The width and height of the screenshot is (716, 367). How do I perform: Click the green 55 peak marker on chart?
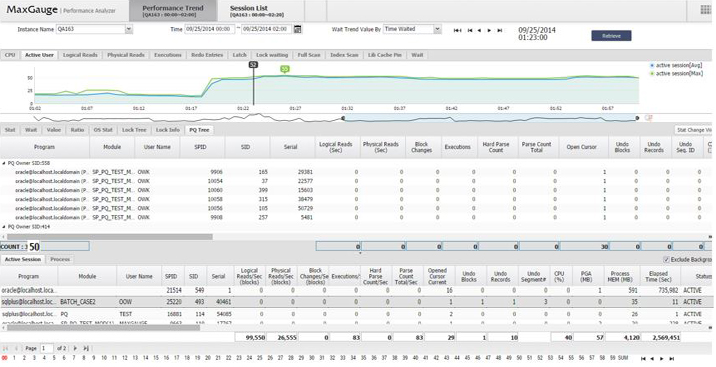coord(285,69)
